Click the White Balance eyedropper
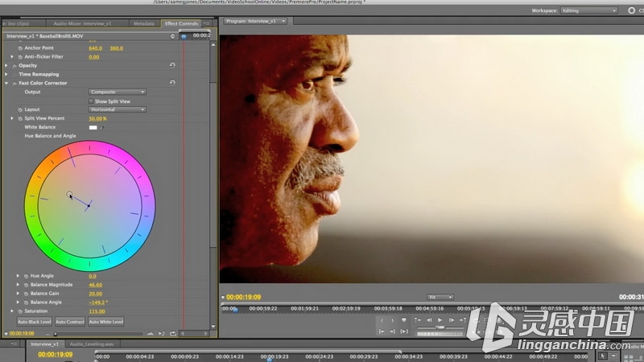 [x=102, y=128]
